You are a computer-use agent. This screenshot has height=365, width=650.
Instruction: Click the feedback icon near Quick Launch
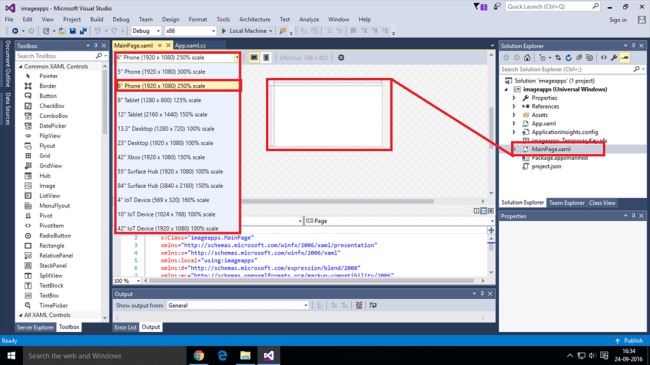(497, 6)
